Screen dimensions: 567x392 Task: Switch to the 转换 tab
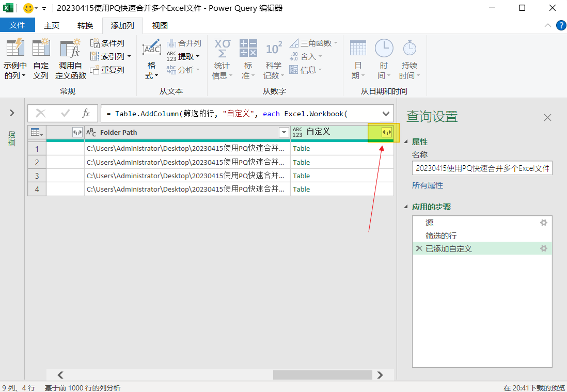tap(85, 25)
